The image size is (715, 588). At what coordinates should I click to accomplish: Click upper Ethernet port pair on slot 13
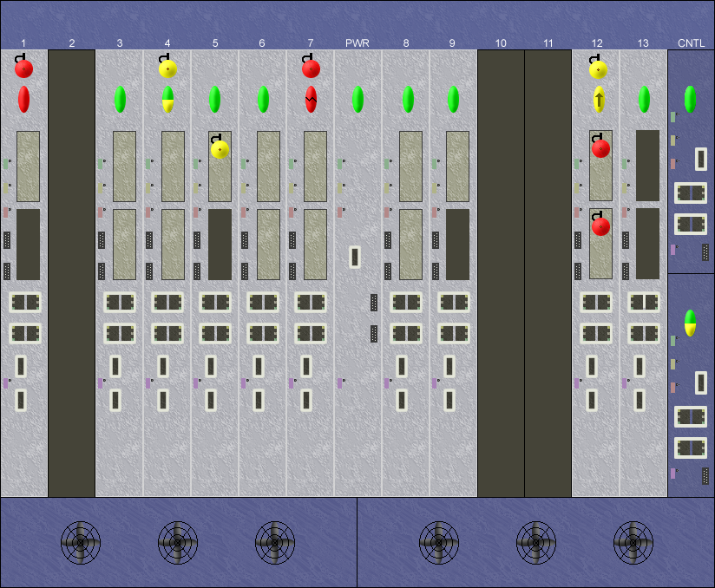pyautogui.click(x=644, y=302)
